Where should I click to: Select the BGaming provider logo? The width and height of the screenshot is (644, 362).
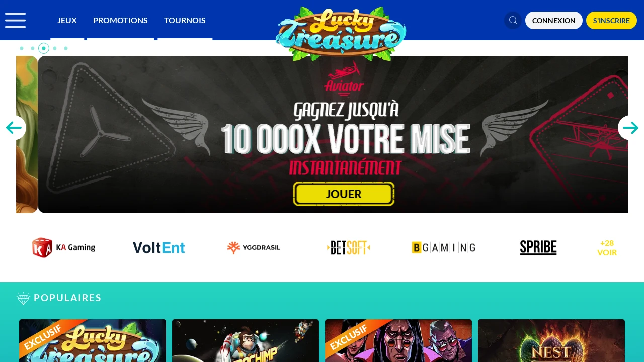443,247
